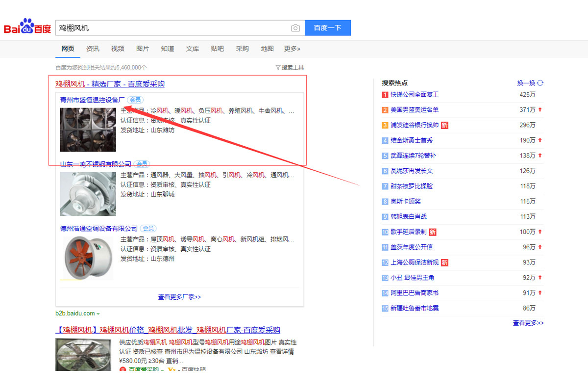Screen dimensions: 588x391
Task: Open hot search 奥斯卡颁奖
Action: (406, 201)
